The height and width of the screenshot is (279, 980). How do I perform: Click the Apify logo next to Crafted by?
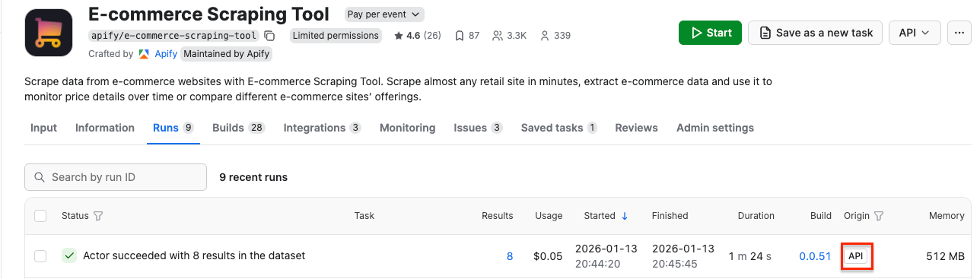pyautogui.click(x=144, y=54)
